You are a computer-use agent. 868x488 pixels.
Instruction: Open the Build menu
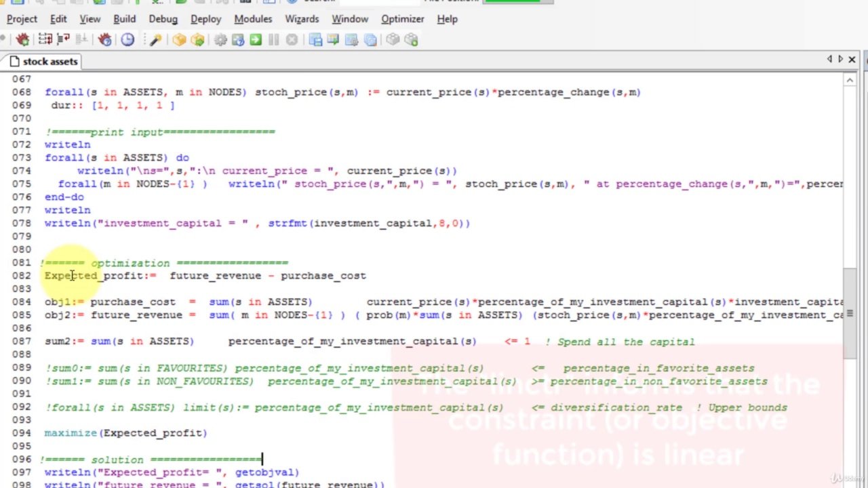coord(124,19)
